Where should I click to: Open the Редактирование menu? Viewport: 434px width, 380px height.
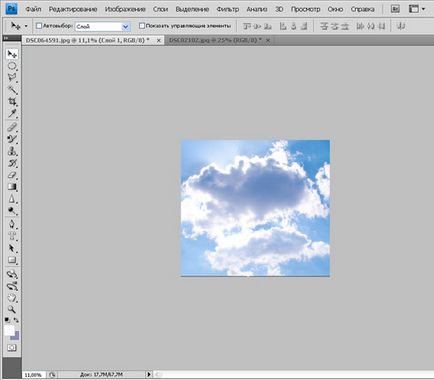tap(73, 9)
